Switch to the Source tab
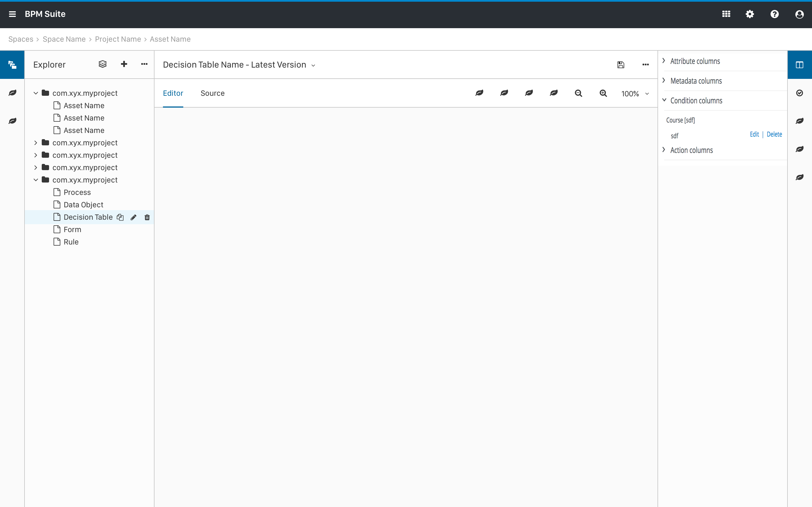The width and height of the screenshot is (812, 507). coord(212,93)
